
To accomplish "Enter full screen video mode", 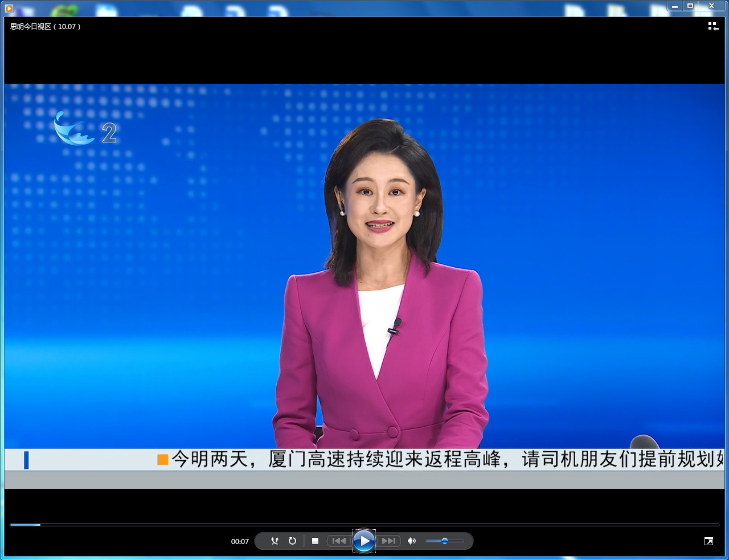I will coord(708,541).
